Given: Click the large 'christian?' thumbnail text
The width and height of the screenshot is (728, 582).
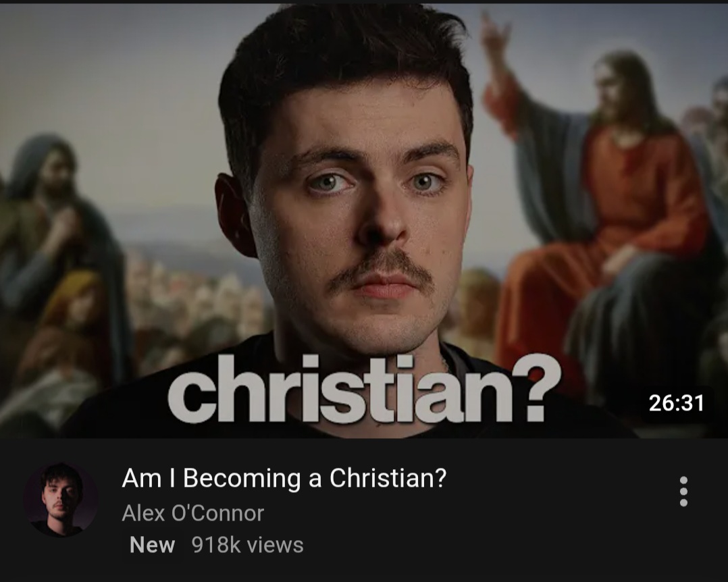Looking at the screenshot, I should (x=364, y=389).
